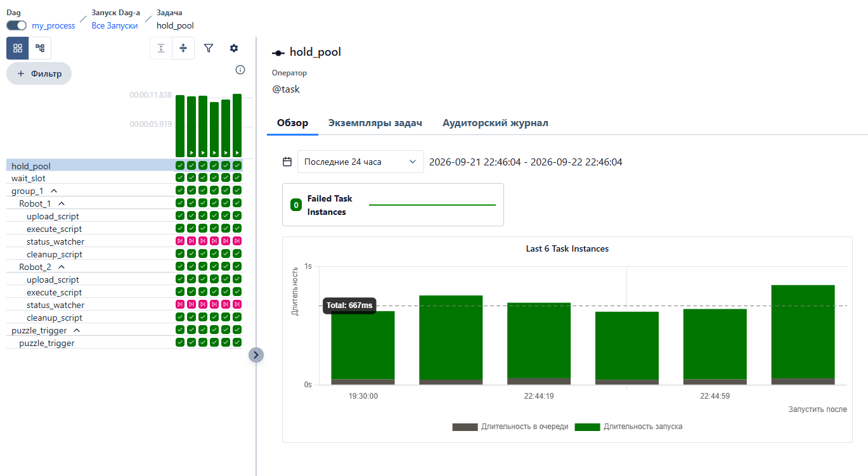Select last DAG run duration bar
Viewport: 868px width, 476px height.
click(237, 125)
